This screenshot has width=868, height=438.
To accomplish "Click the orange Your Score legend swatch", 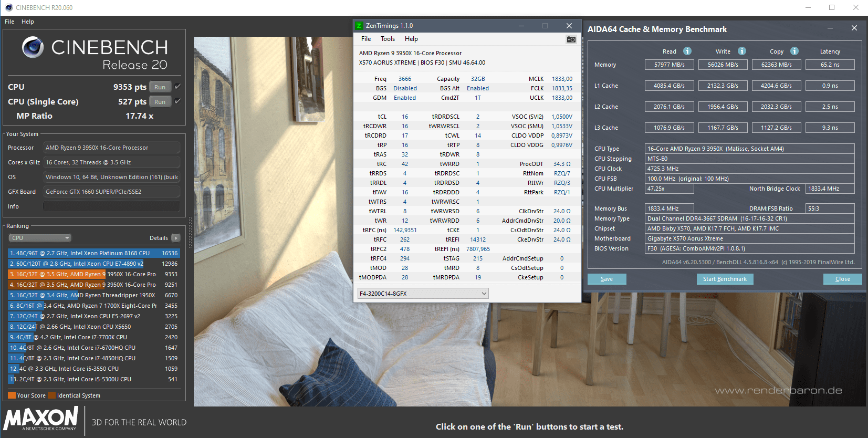I will point(12,395).
